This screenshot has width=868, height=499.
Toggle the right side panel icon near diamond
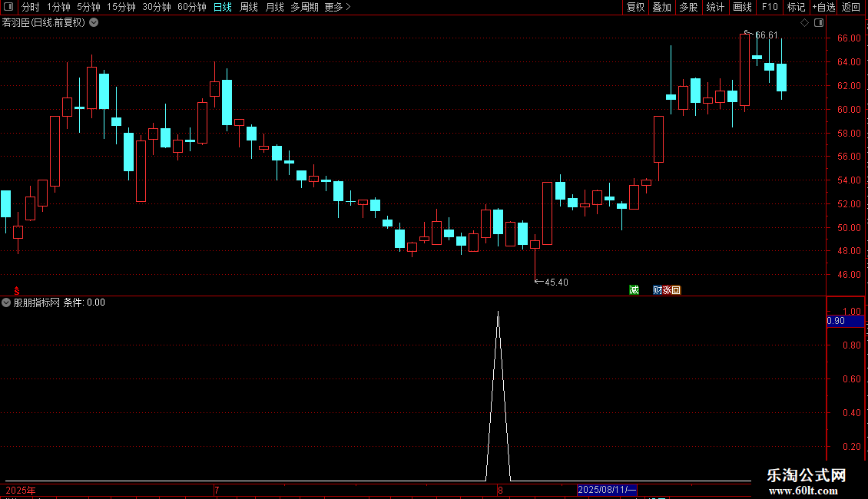tap(820, 23)
